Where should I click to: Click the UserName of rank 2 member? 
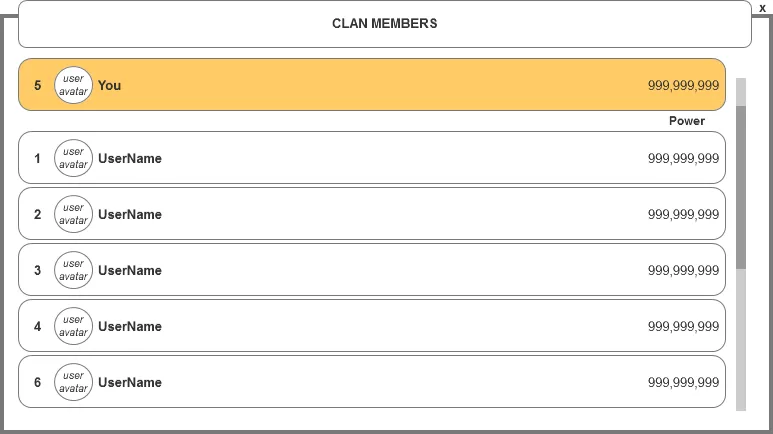click(x=130, y=214)
